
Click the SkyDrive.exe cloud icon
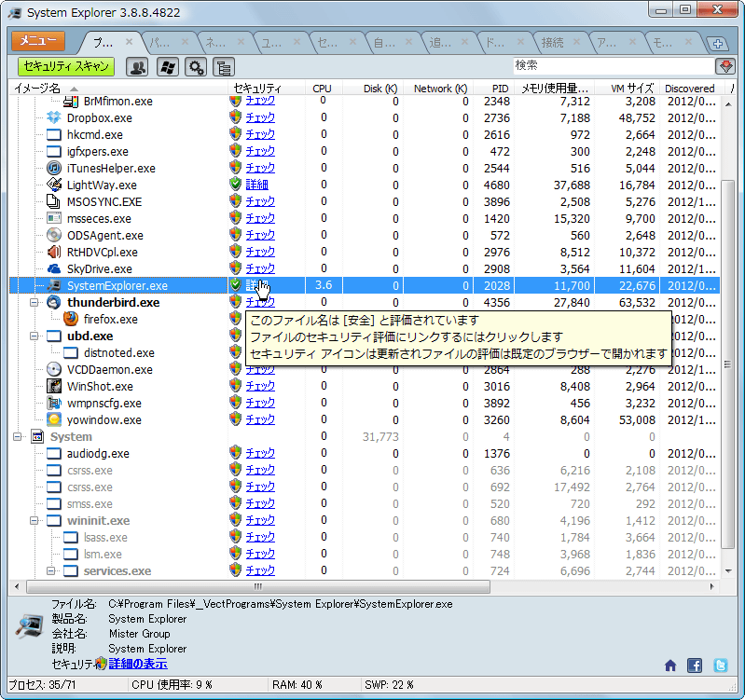[x=54, y=268]
